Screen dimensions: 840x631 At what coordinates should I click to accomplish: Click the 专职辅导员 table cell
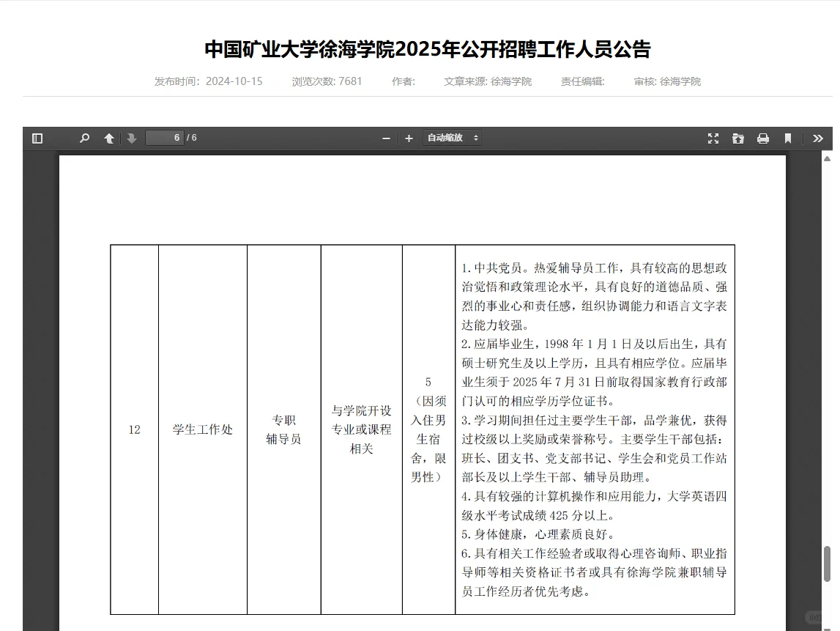pos(284,429)
